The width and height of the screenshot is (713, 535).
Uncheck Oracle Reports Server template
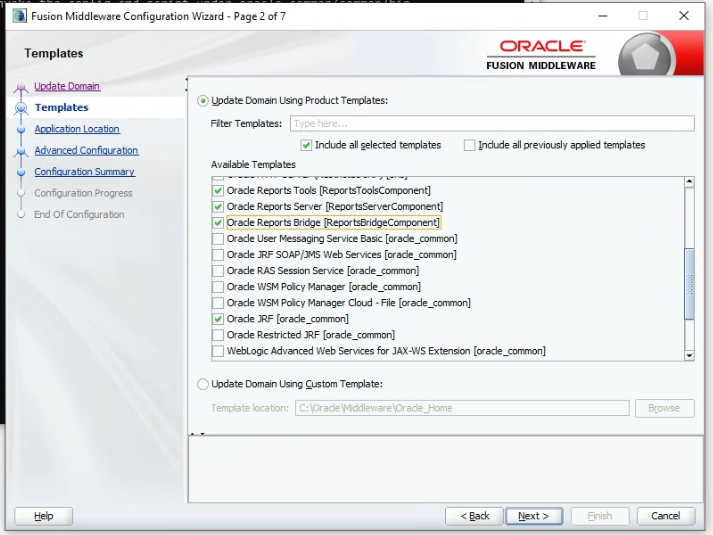[218, 206]
